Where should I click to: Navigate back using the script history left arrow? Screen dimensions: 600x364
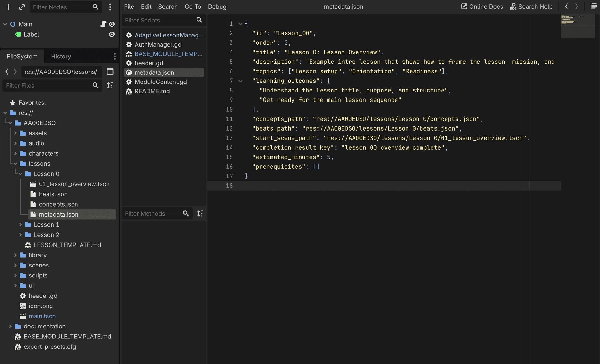(x=566, y=6)
